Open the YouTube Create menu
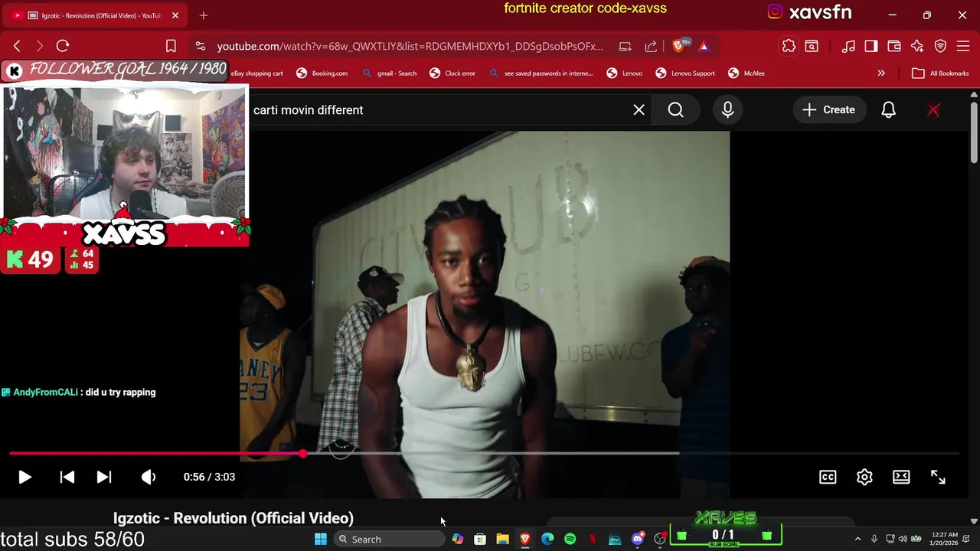 tap(828, 110)
